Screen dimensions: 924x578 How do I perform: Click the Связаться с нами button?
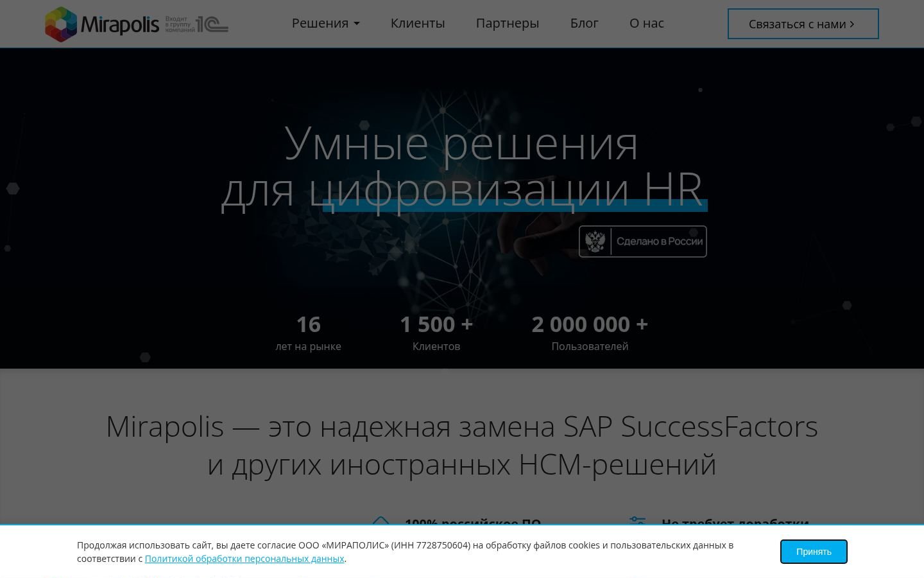click(803, 24)
